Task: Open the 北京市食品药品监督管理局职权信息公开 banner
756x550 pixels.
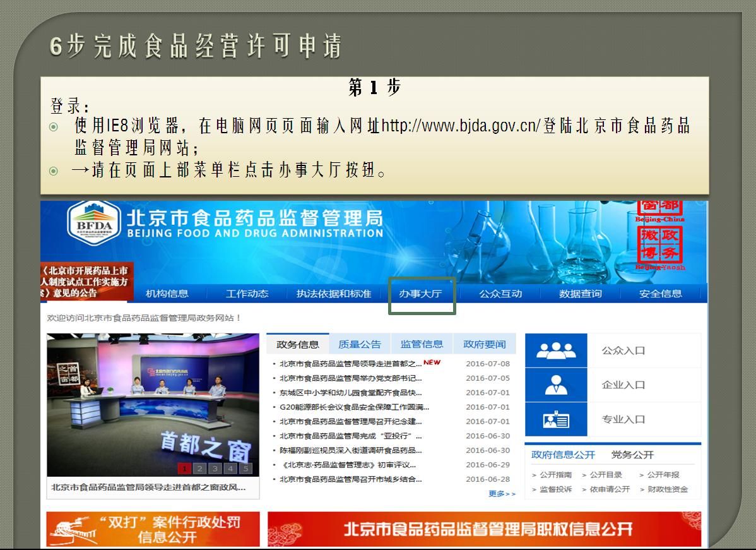Action: tap(485, 529)
